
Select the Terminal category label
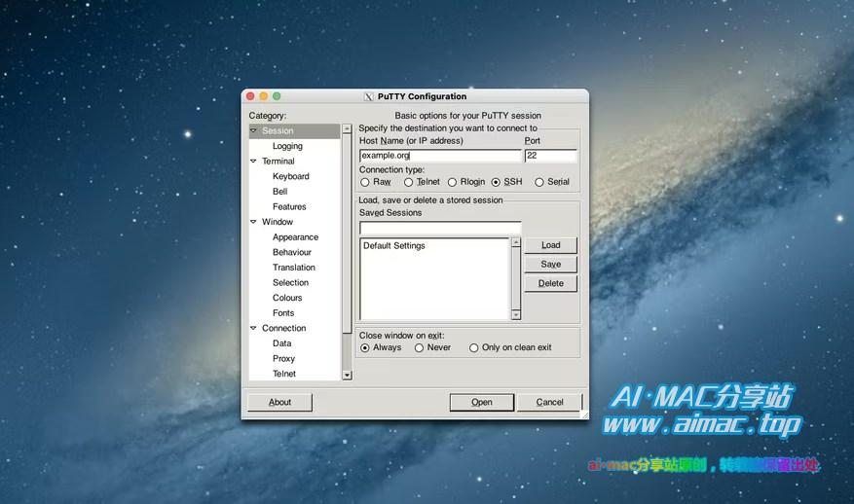click(278, 162)
